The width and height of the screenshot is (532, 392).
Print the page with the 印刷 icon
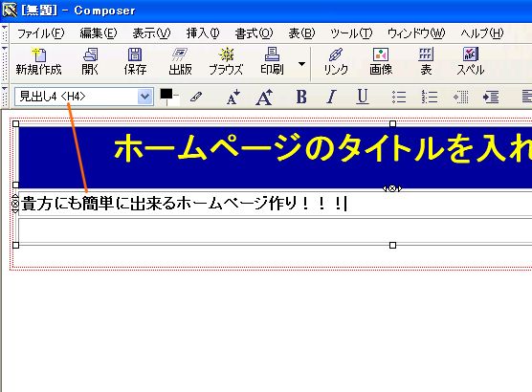coord(272,62)
